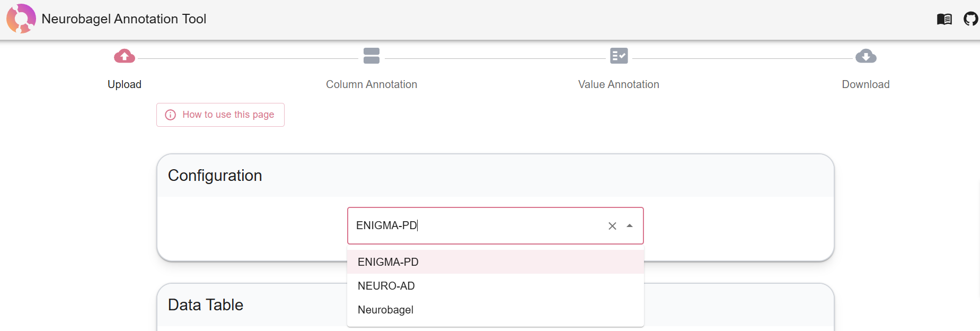The image size is (980, 331).
Task: Click the Neurobagel logo icon
Action: pyautogui.click(x=21, y=19)
